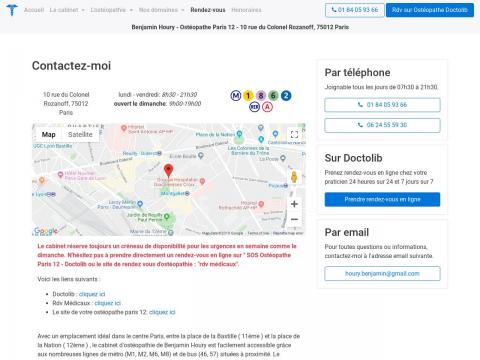Screen dimensions: 480x360
Task: Click lundi - vendredi opening hours text
Action: (158, 95)
